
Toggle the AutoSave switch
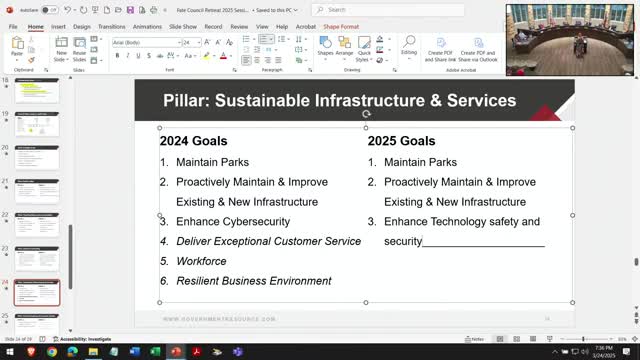(x=49, y=10)
